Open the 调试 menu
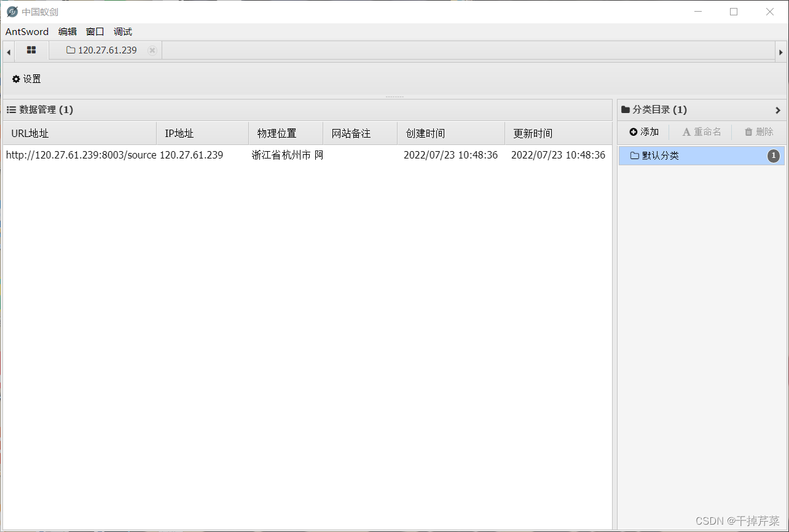 point(123,31)
